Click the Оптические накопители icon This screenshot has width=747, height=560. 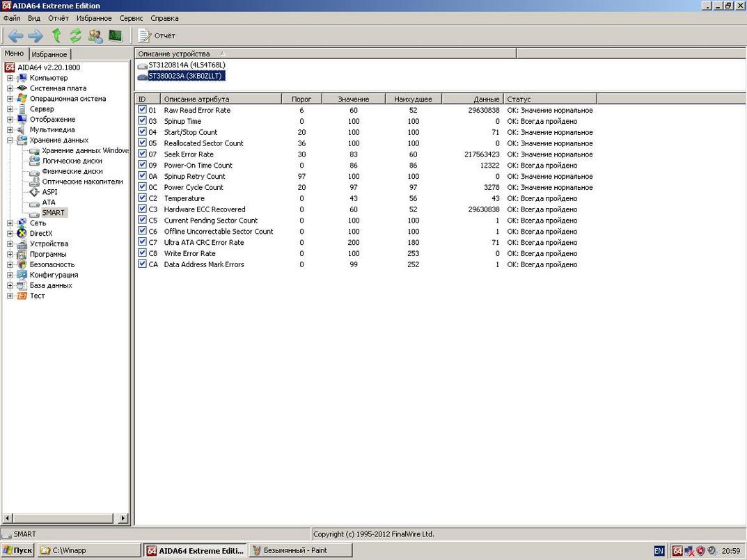point(34,182)
